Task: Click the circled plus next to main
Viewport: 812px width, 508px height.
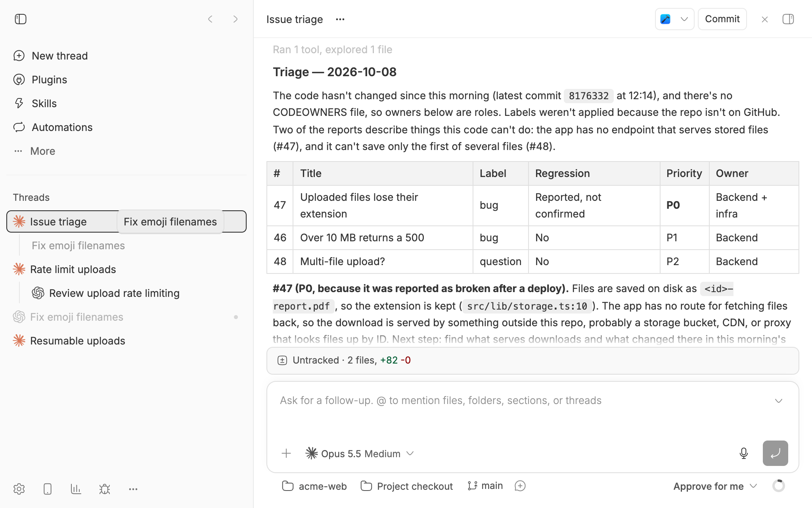Action: coord(520,486)
